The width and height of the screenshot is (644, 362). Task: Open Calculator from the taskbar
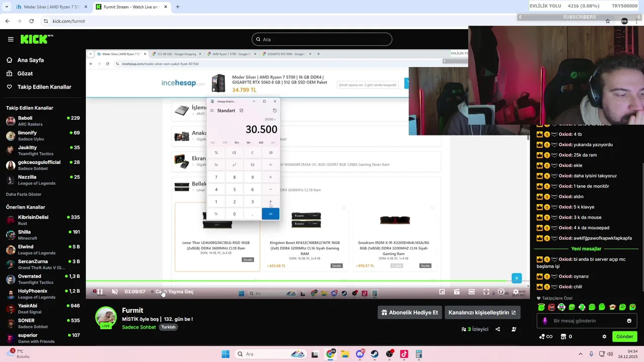click(419, 354)
